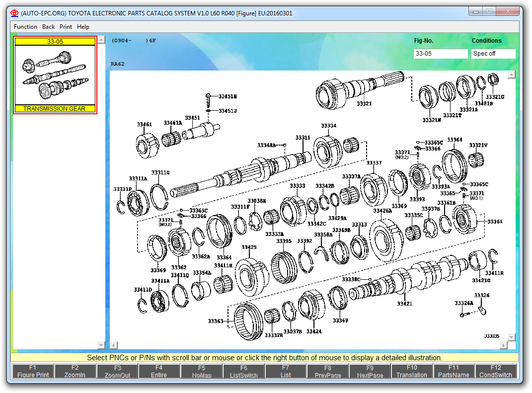Click F11 PartsName button
Image resolution: width=532 pixels, height=393 pixels.
tap(454, 371)
